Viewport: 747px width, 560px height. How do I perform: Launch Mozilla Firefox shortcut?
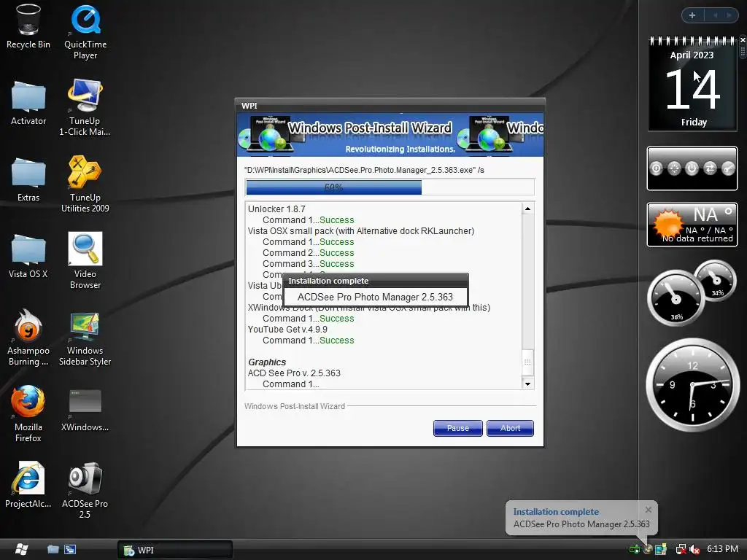coord(28,414)
